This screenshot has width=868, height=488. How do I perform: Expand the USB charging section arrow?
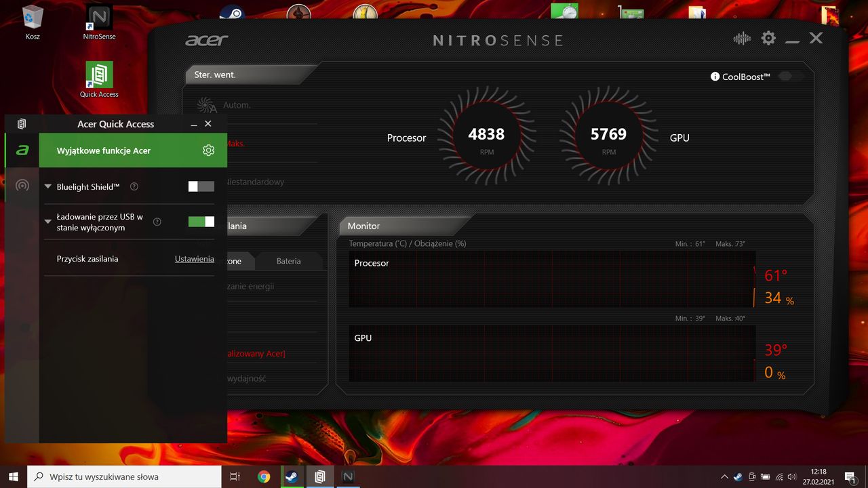pyautogui.click(x=48, y=222)
